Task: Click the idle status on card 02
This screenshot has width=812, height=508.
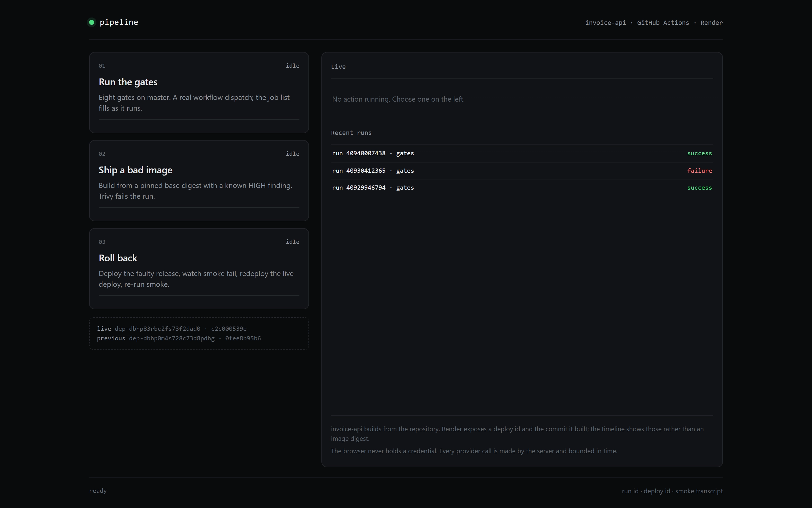Action: [292, 154]
